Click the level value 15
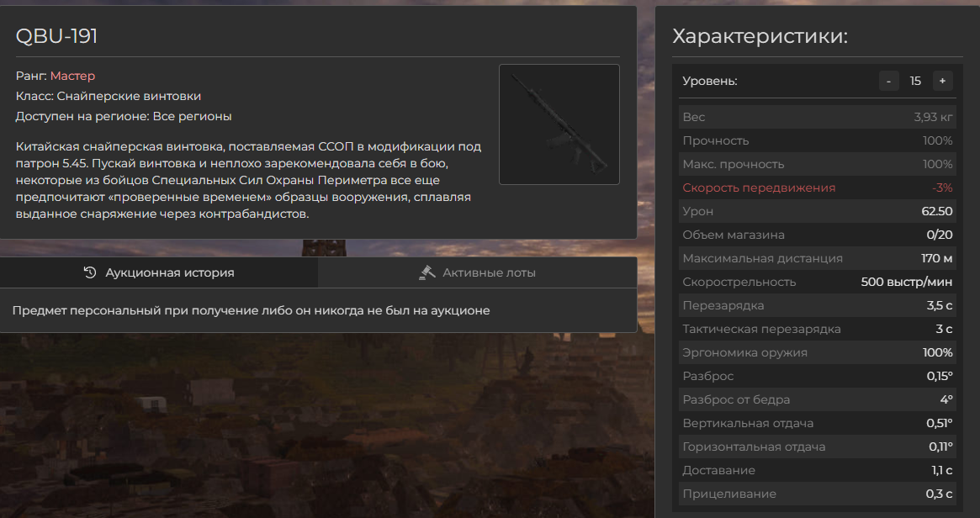Screen dimensions: 980x518 (915, 82)
